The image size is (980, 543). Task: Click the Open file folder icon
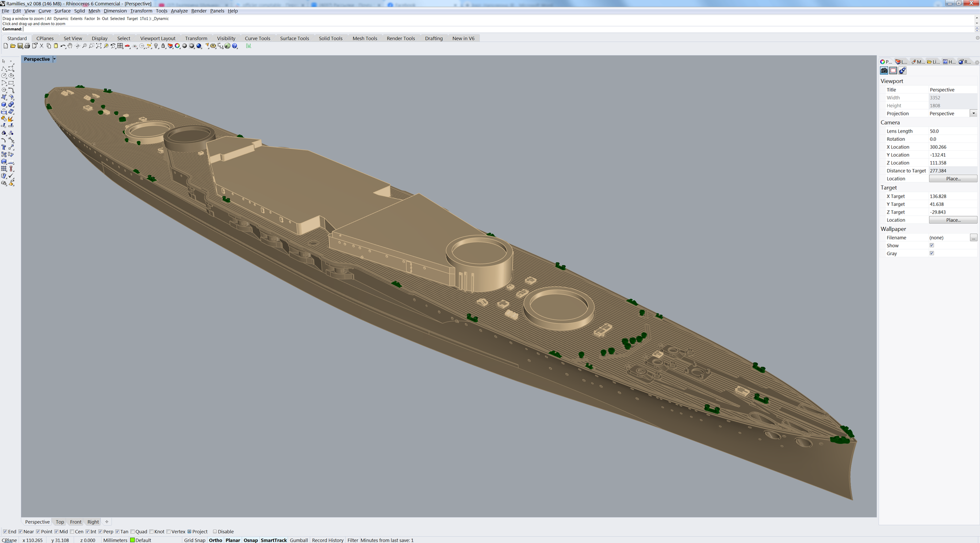click(13, 46)
